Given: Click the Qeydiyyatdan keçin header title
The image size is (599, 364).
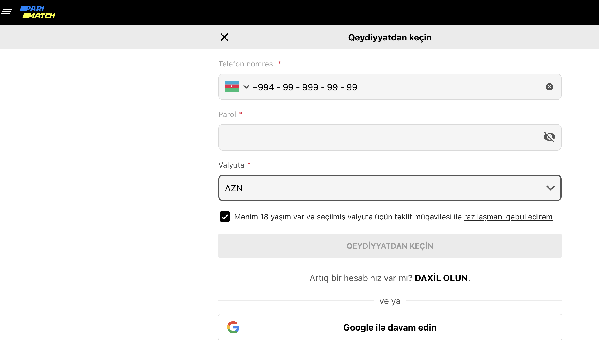Looking at the screenshot, I should coord(390,37).
